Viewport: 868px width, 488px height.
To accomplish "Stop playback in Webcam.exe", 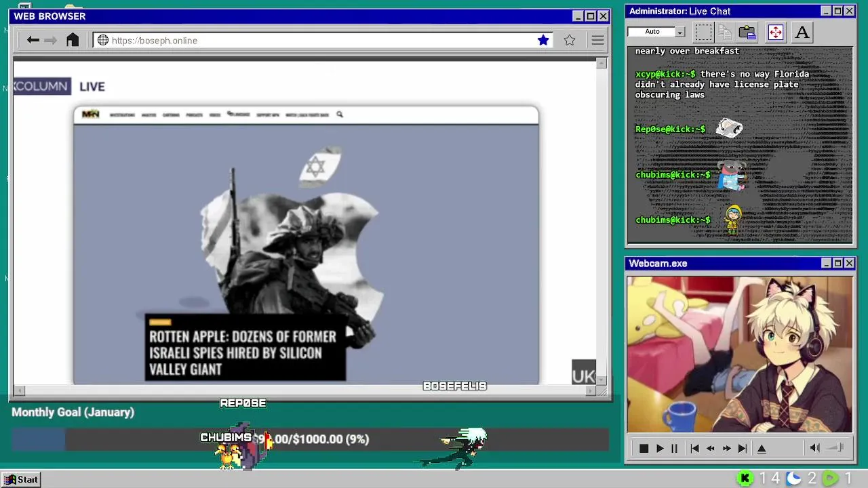I will (x=644, y=448).
